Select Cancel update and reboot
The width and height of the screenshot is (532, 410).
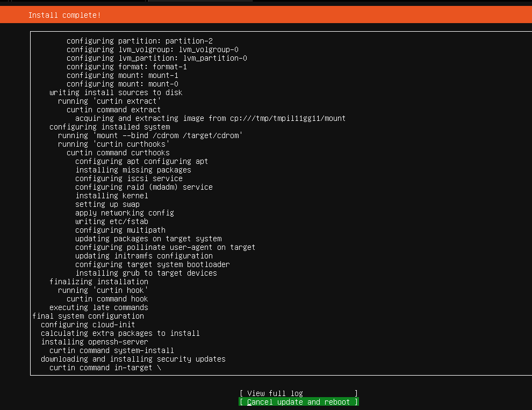(298, 402)
